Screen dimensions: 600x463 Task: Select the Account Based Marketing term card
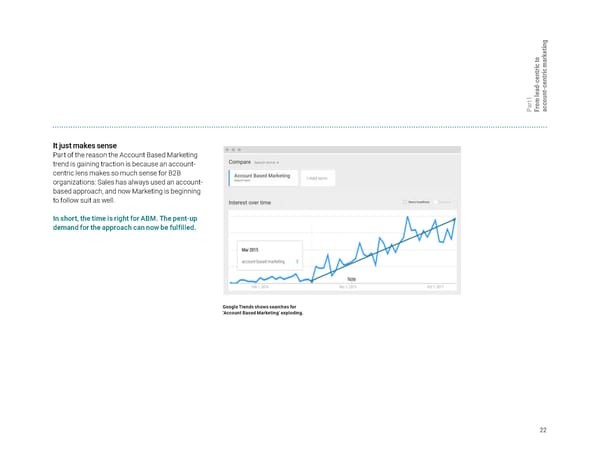click(x=263, y=178)
